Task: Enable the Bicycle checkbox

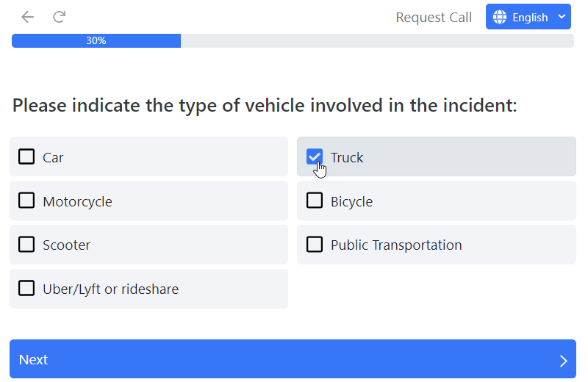Action: coord(315,201)
